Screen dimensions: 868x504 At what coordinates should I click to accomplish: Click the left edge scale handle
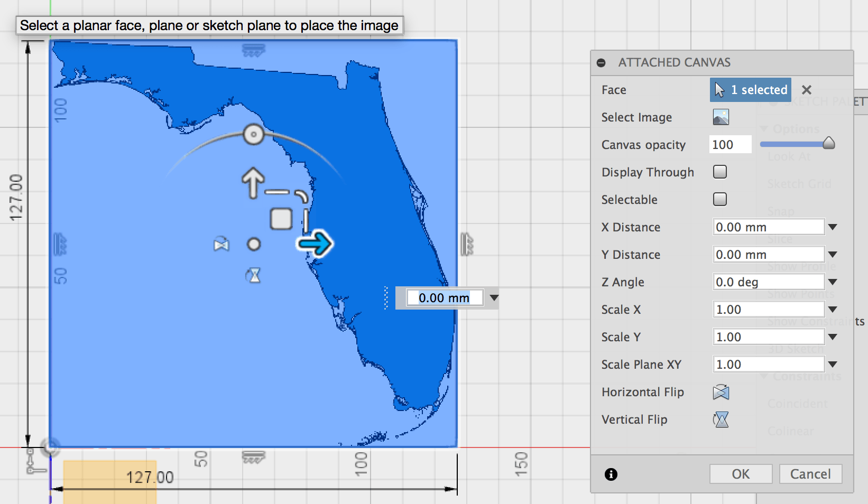[x=60, y=244]
